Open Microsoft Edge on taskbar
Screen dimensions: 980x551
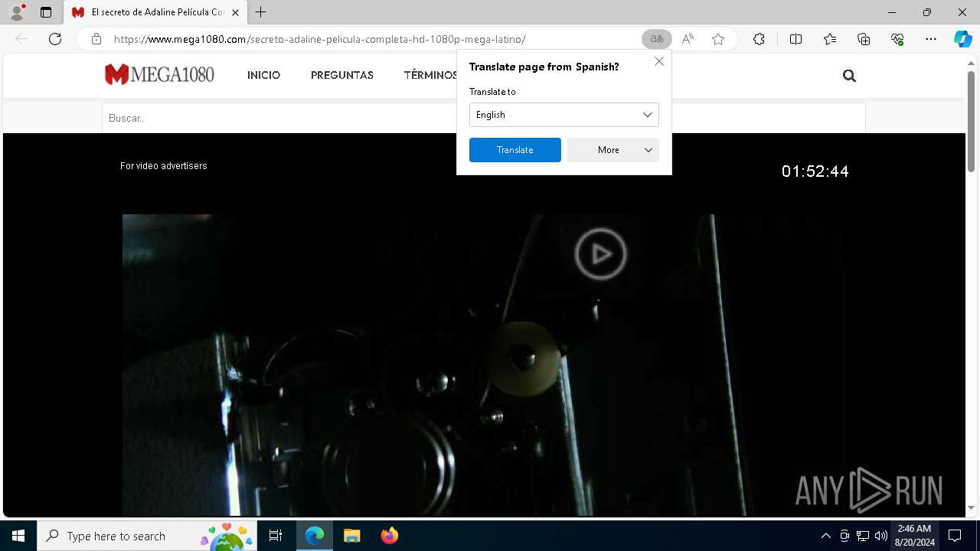(x=315, y=536)
